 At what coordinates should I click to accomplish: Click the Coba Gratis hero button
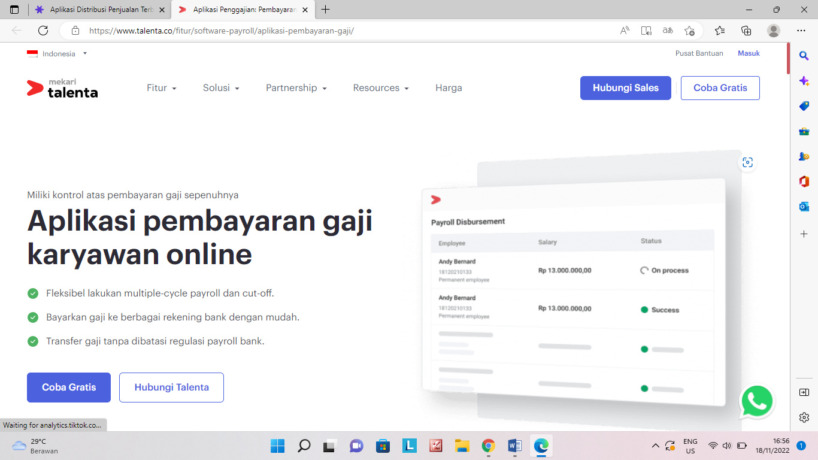[69, 388]
